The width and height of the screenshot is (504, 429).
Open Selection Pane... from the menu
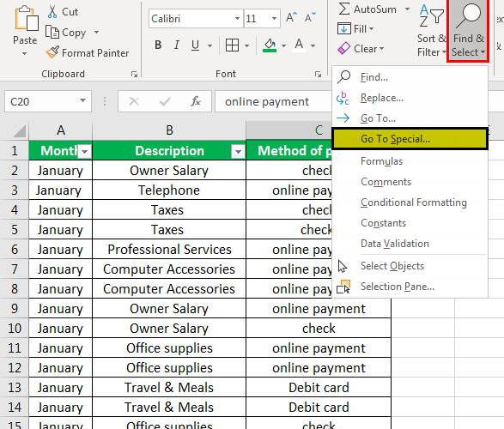pyautogui.click(x=410, y=287)
